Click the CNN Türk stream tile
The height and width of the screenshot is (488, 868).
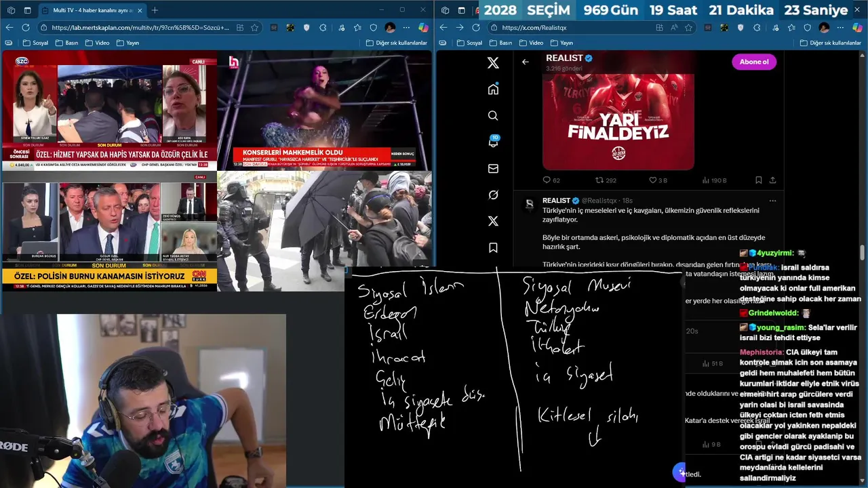[109, 231]
